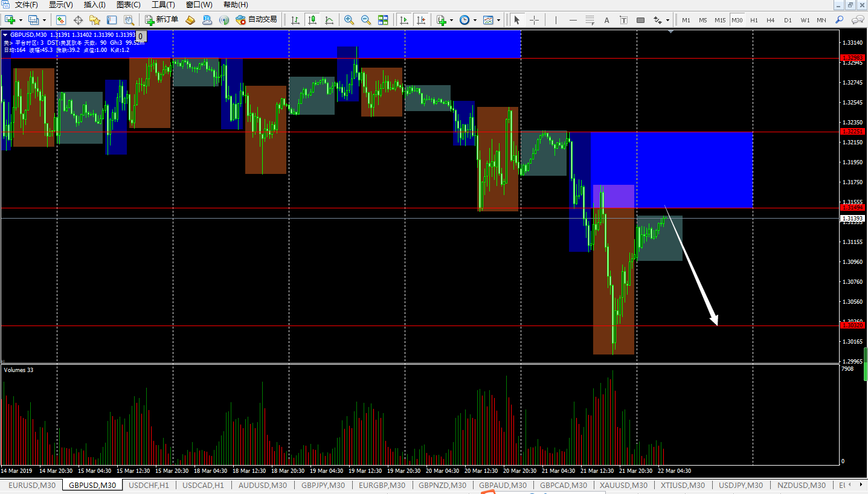Select the Fibonacci retracement tool
This screenshot has height=494, width=868.
pyautogui.click(x=590, y=20)
